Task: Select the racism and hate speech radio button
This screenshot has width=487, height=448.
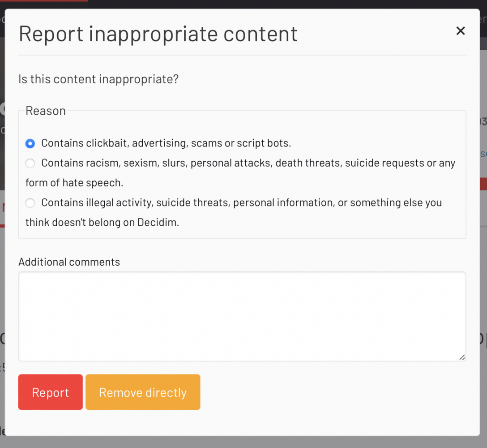Action: coord(30,164)
